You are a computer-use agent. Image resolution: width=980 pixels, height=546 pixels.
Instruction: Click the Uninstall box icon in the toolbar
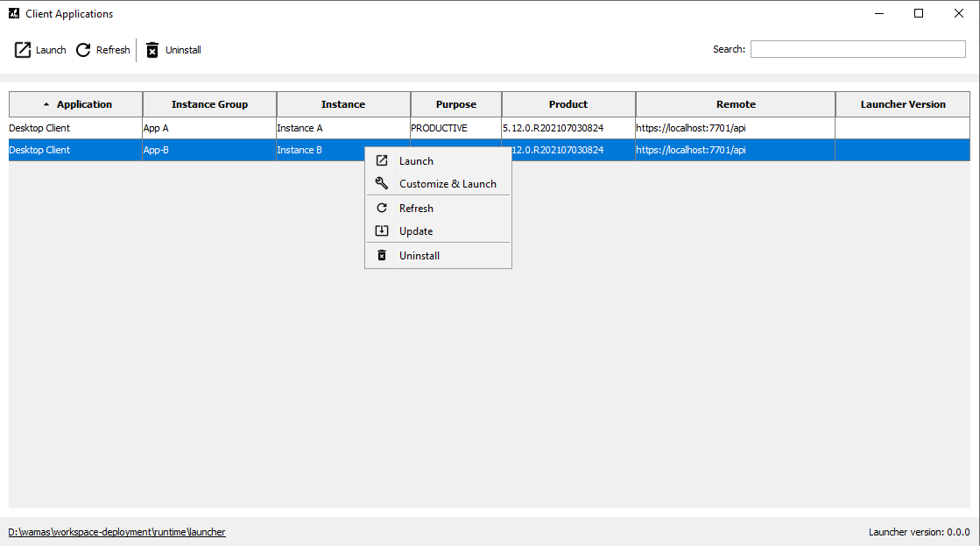(x=153, y=50)
